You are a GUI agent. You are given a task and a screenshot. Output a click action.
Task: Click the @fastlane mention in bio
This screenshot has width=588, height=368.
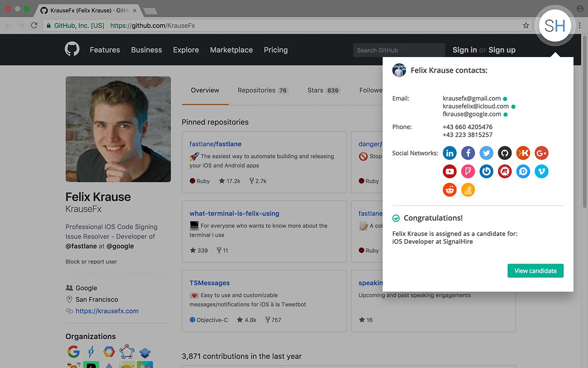pos(81,246)
